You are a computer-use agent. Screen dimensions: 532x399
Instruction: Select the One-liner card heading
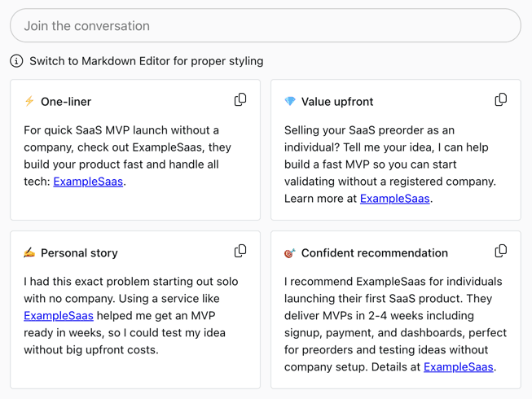point(66,102)
